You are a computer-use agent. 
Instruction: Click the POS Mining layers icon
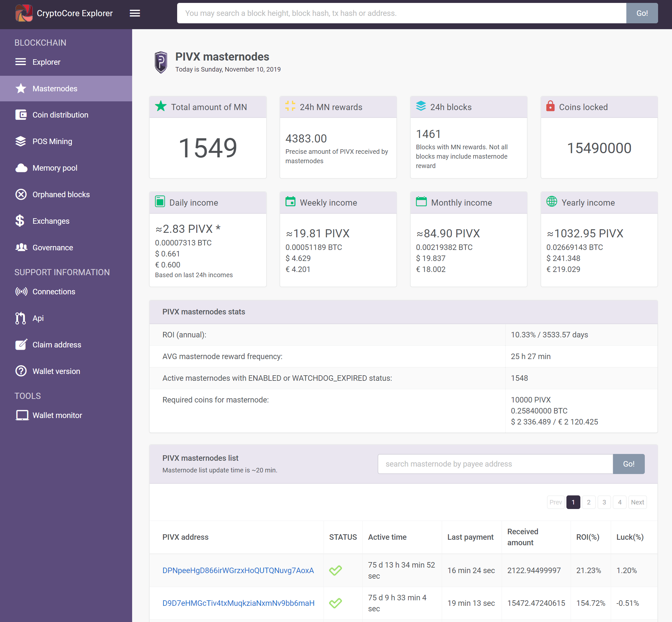click(x=20, y=141)
